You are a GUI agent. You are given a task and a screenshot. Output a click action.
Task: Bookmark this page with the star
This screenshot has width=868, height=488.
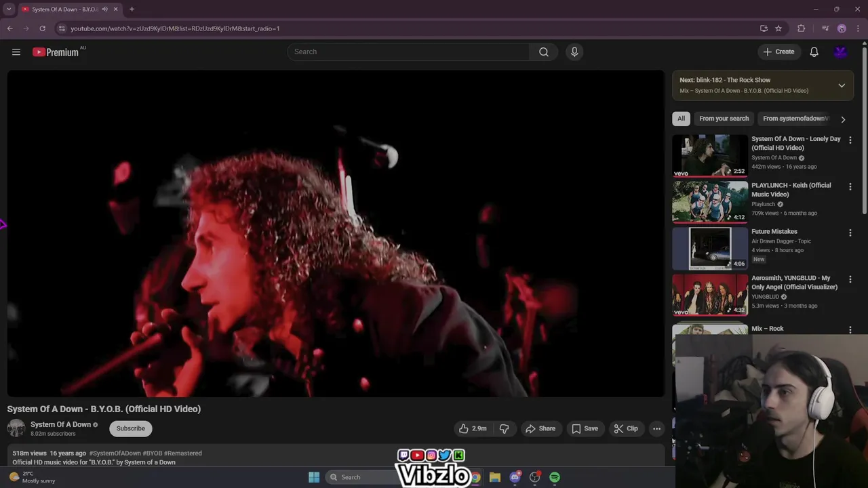coord(778,28)
